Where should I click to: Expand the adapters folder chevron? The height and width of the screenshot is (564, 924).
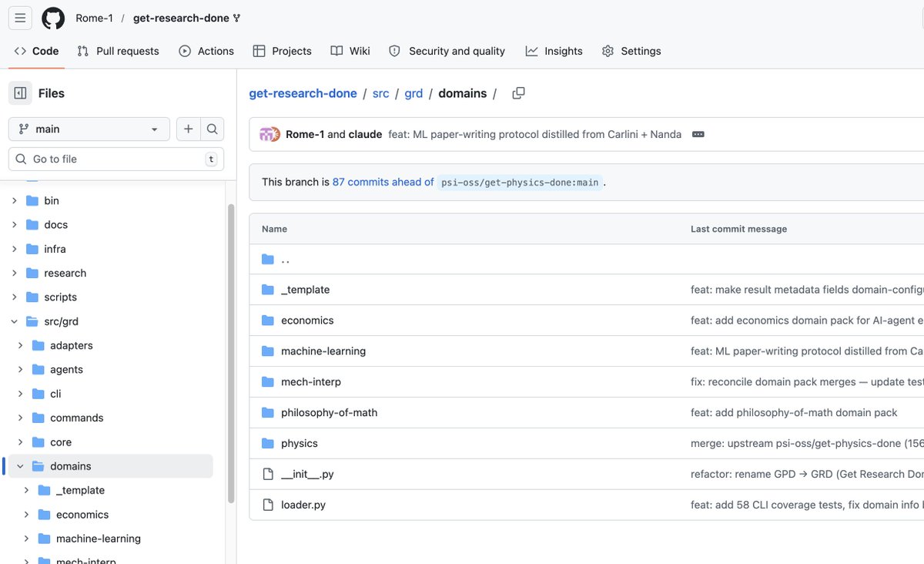[x=20, y=345]
